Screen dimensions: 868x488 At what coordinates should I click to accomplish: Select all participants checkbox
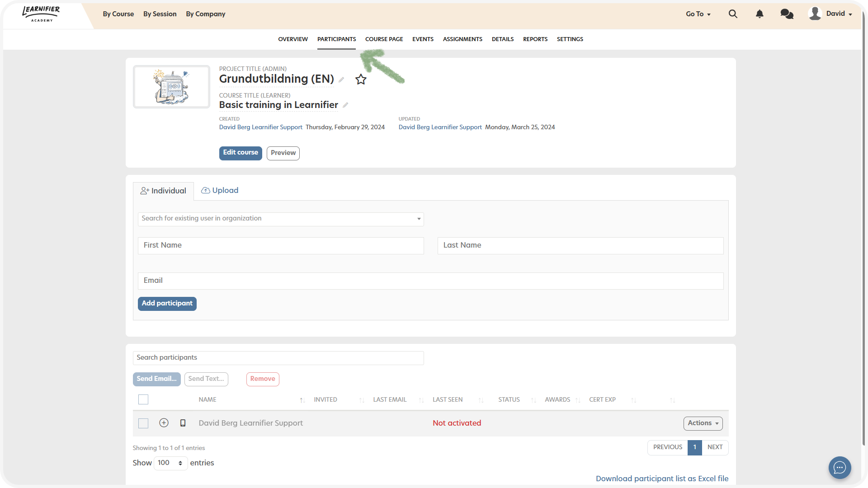(143, 399)
